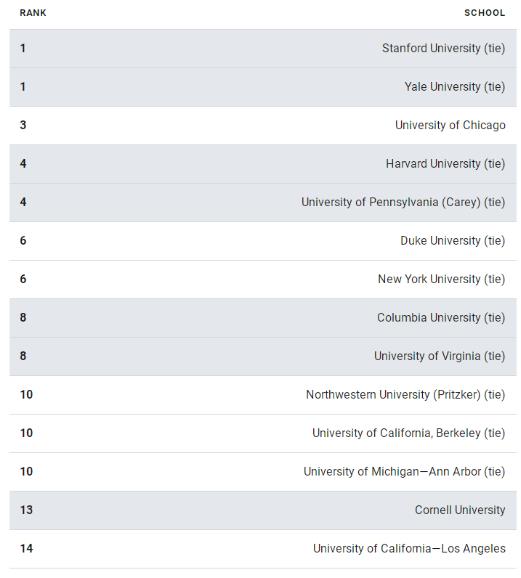
Task: Select University of California—Los Angeles entry
Action: (x=409, y=549)
